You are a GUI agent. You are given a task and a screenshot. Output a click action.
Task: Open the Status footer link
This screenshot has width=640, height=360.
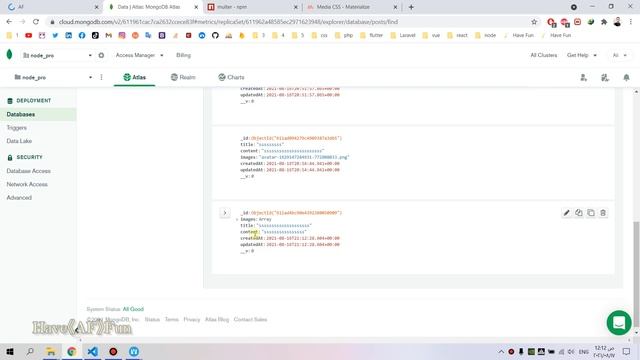click(152, 320)
